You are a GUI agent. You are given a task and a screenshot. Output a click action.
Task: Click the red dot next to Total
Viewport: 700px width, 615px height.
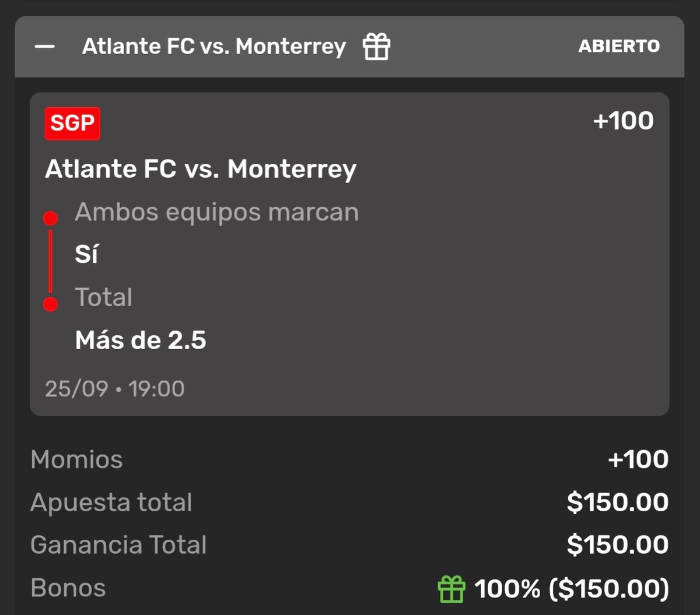point(51,304)
